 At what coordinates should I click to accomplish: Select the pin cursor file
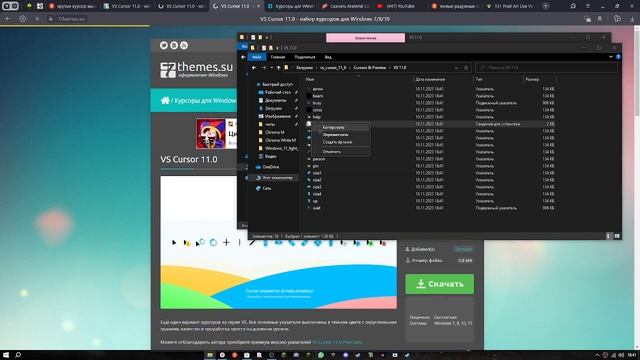315,166
